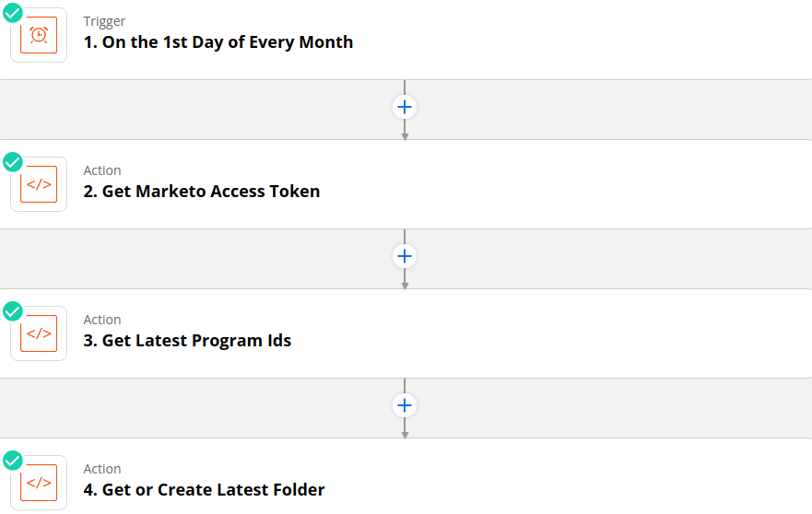Open '4. Get or Create Latest Folder' step

tap(204, 489)
